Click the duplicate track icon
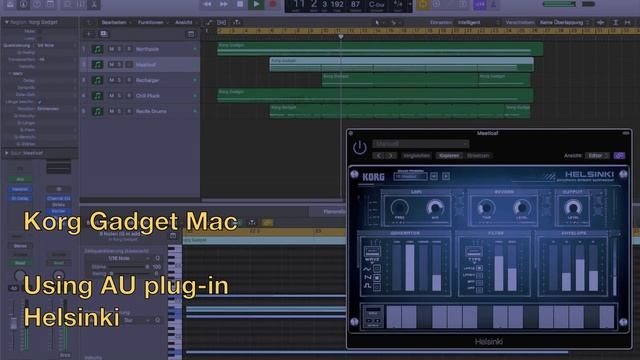The image size is (640, 360). point(104,34)
